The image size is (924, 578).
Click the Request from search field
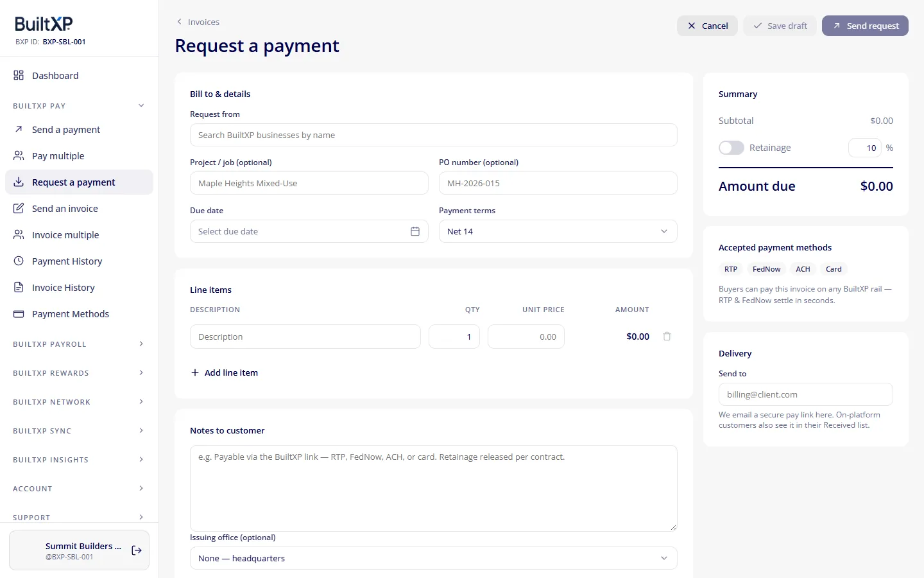tap(434, 135)
